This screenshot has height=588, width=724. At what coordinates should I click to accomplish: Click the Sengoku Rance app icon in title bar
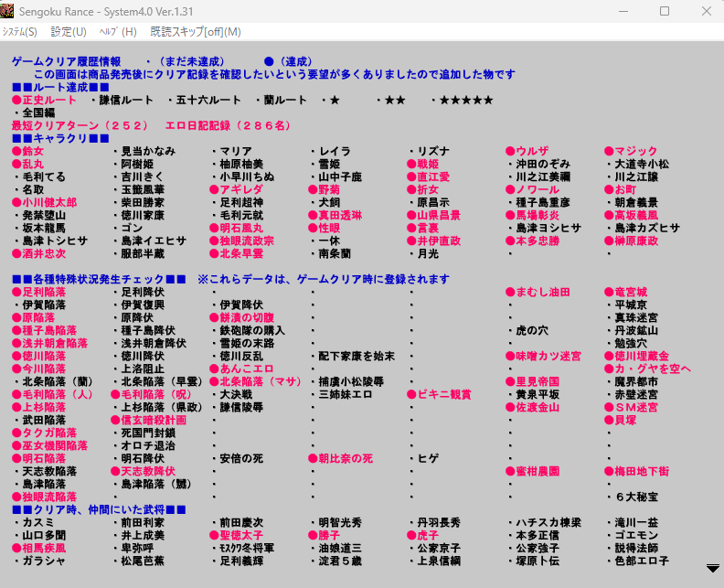point(7,11)
